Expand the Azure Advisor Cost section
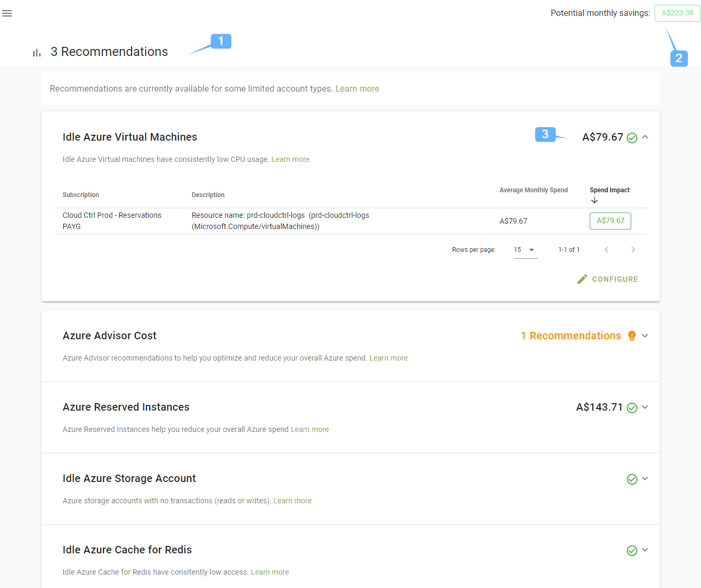The image size is (701, 588). (x=645, y=336)
